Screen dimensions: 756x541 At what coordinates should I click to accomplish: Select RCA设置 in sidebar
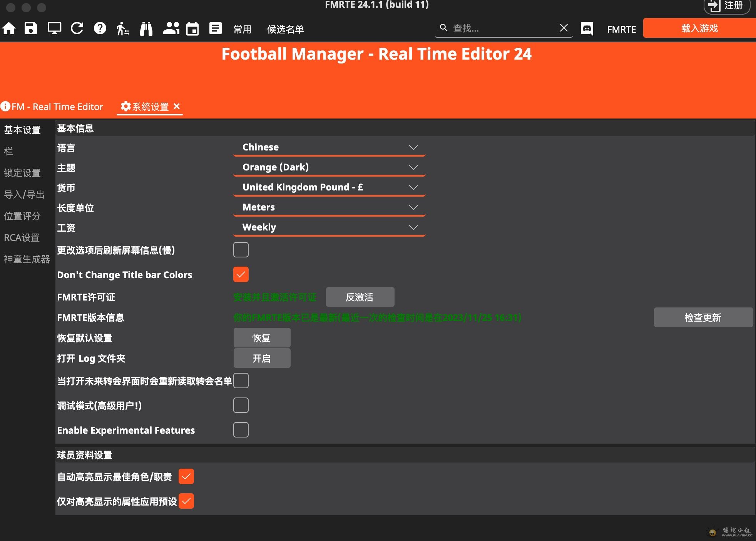[22, 237]
